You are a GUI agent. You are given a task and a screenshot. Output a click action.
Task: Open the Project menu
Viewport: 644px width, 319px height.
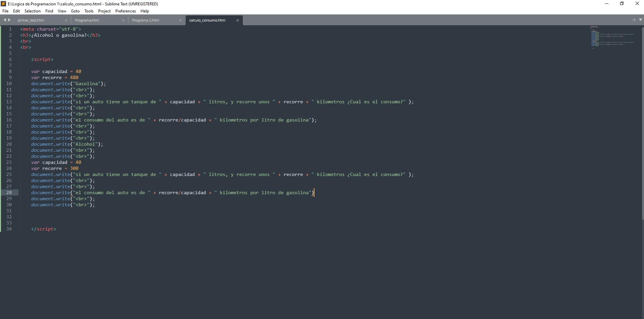pyautogui.click(x=104, y=11)
